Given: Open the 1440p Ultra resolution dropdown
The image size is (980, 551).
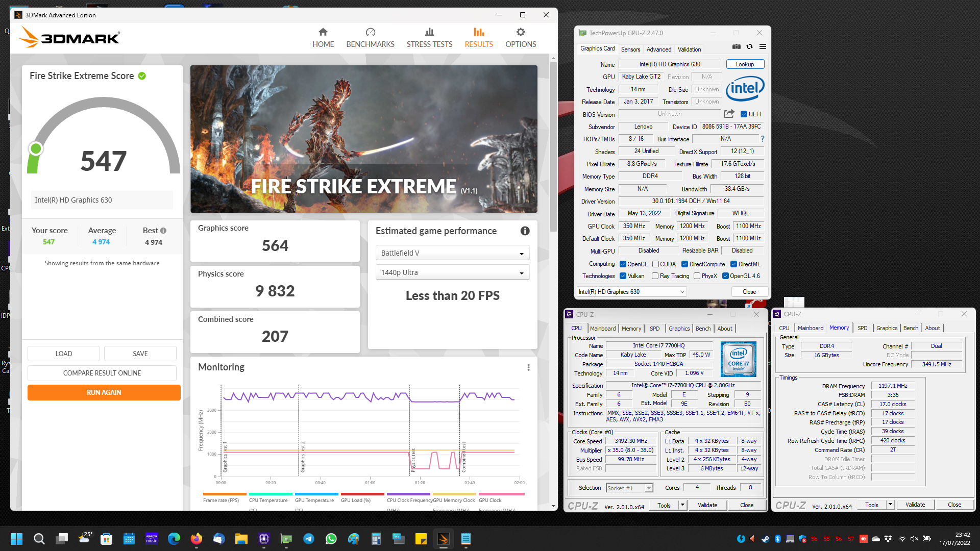Looking at the screenshot, I should point(452,272).
